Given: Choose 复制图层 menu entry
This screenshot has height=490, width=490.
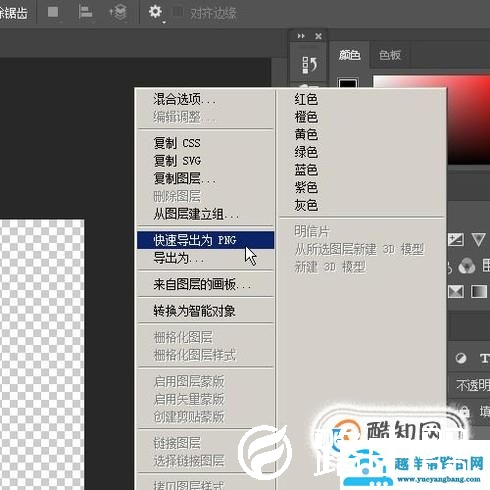Looking at the screenshot, I should coord(205,178).
